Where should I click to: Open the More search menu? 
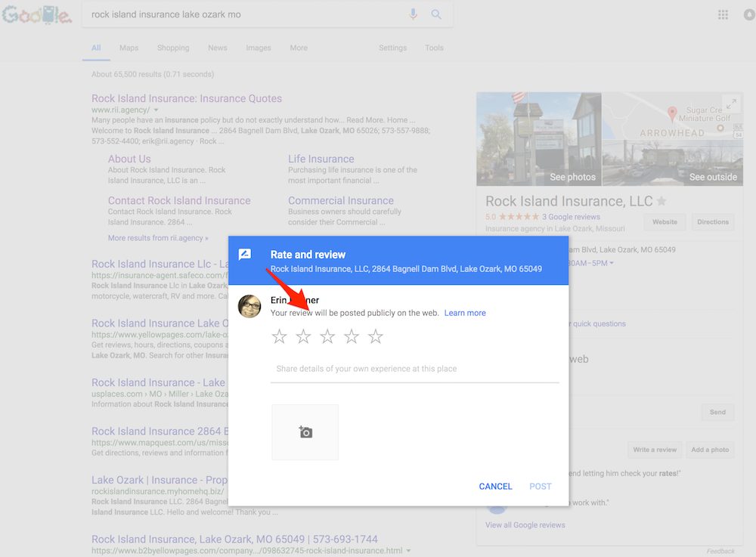[299, 48]
